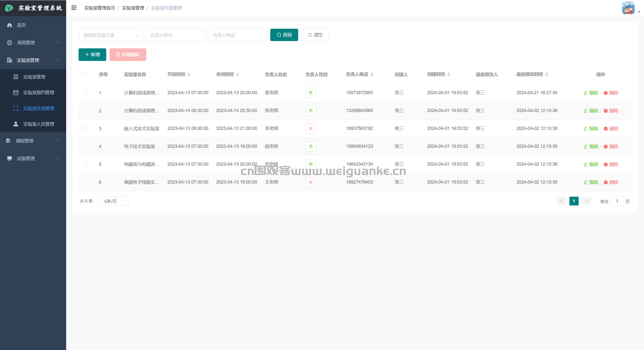Toggle the select-all header checkbox
Screen dimensions: 644x350
pos(84,75)
